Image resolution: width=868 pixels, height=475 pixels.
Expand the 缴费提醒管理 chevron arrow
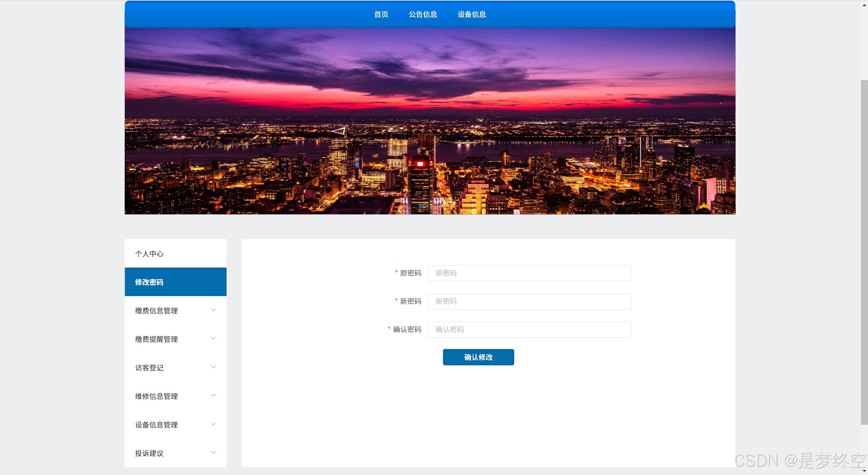213,339
